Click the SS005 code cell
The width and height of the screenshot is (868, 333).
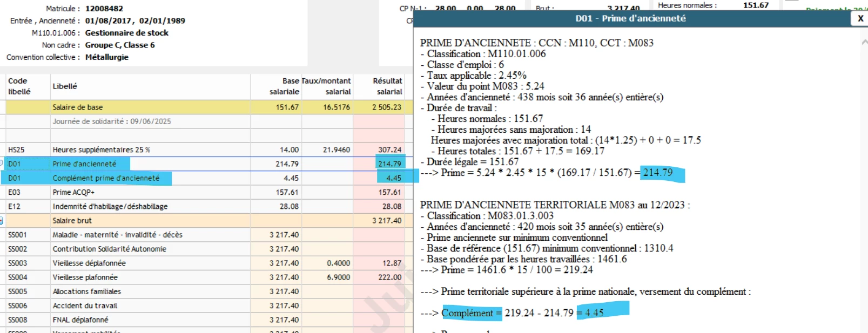point(17,291)
